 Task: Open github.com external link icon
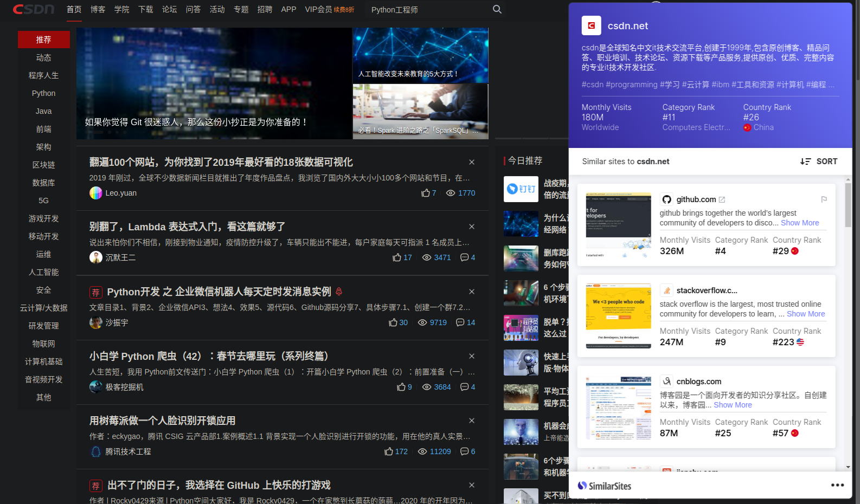pyautogui.click(x=722, y=199)
